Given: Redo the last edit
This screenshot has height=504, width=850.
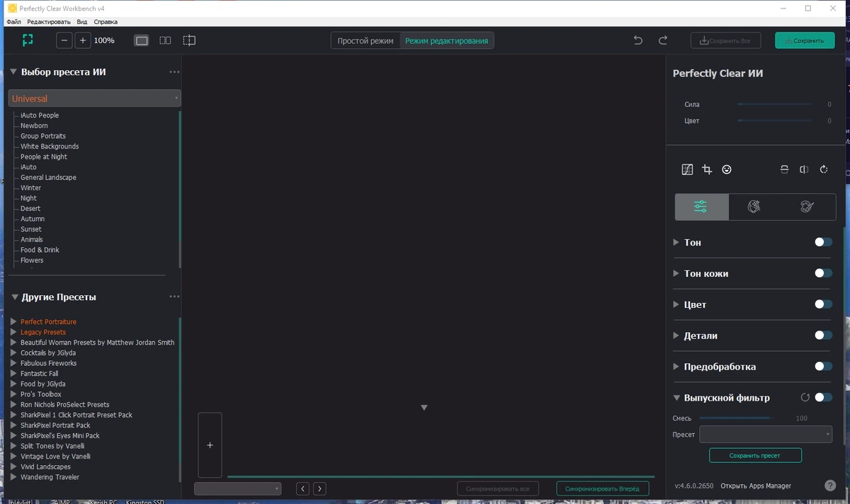Looking at the screenshot, I should coord(663,40).
